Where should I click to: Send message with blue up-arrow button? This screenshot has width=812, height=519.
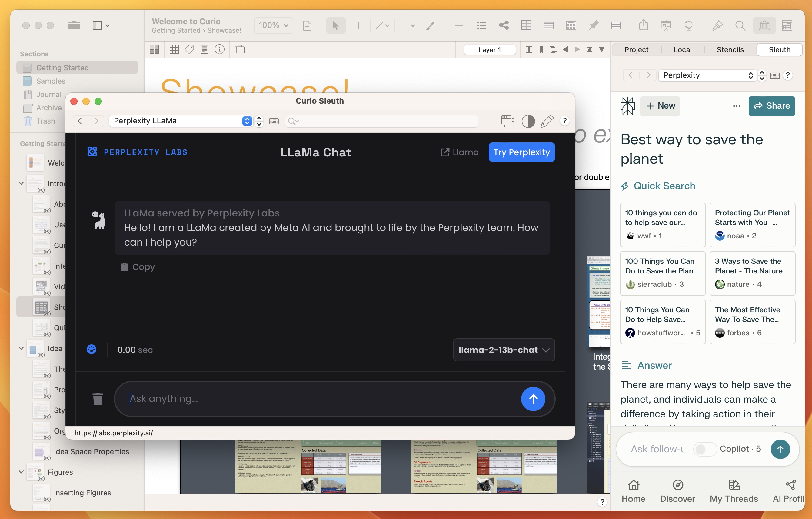pos(533,399)
